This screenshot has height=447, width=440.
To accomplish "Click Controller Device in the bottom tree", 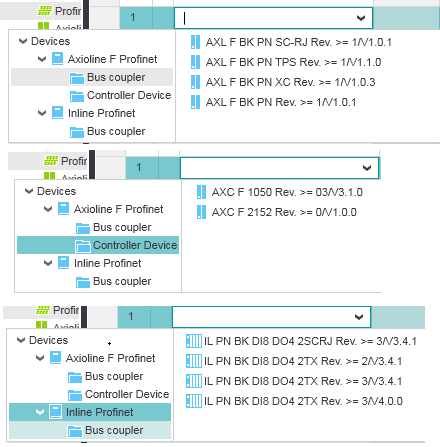I will coord(127,394).
